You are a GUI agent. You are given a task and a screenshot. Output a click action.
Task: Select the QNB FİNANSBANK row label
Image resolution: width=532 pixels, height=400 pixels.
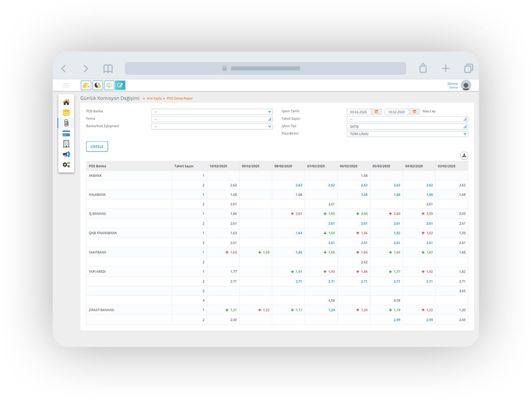[103, 233]
